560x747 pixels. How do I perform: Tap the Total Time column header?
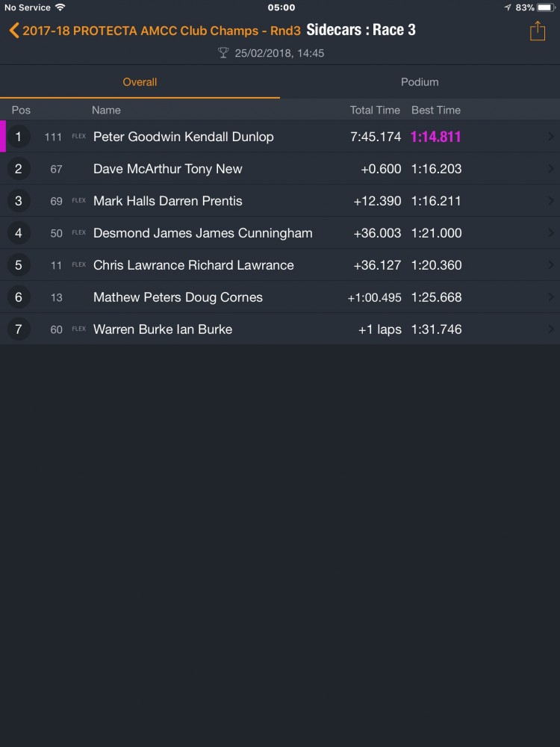[x=375, y=110]
